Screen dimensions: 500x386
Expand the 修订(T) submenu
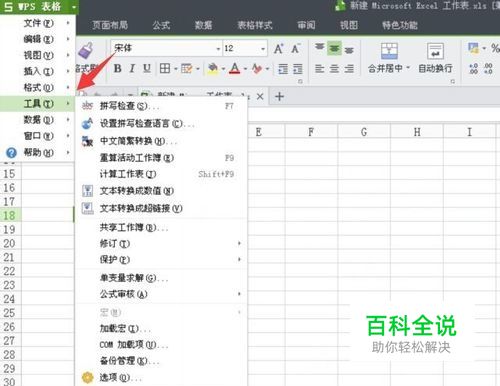tap(161, 243)
